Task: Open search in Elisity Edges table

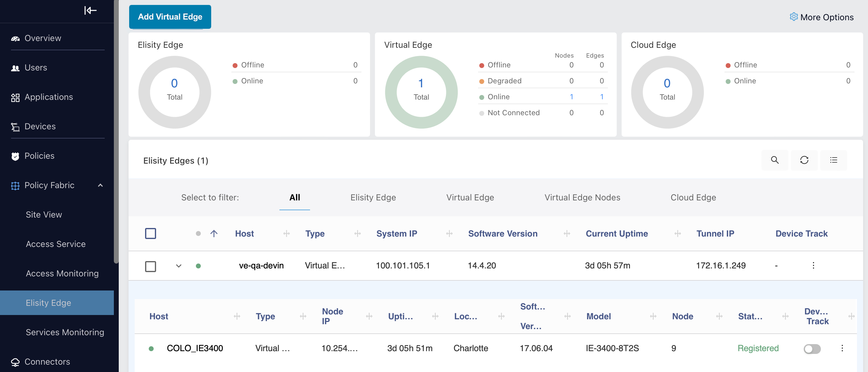Action: coord(775,160)
